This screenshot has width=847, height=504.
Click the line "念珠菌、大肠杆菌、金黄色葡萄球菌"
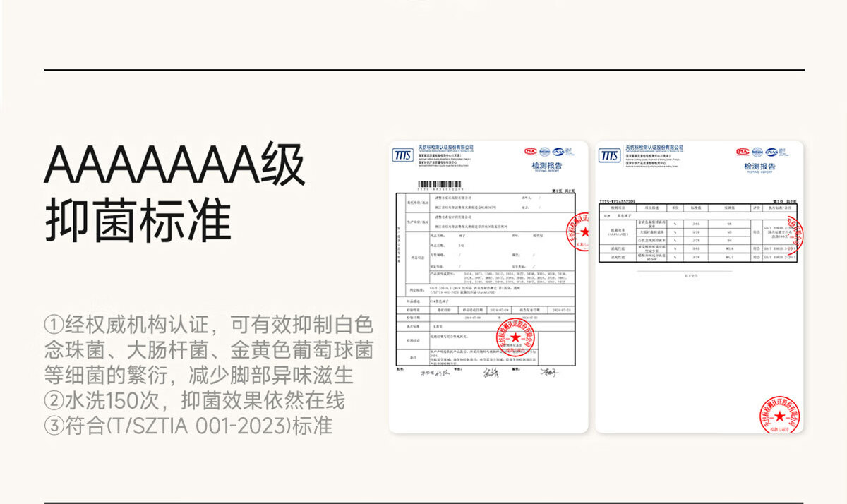click(x=208, y=350)
